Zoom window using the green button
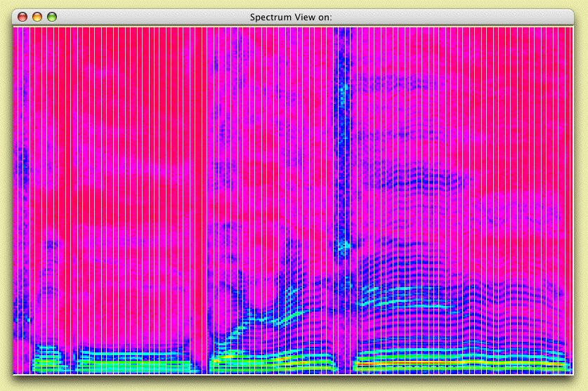 52,17
